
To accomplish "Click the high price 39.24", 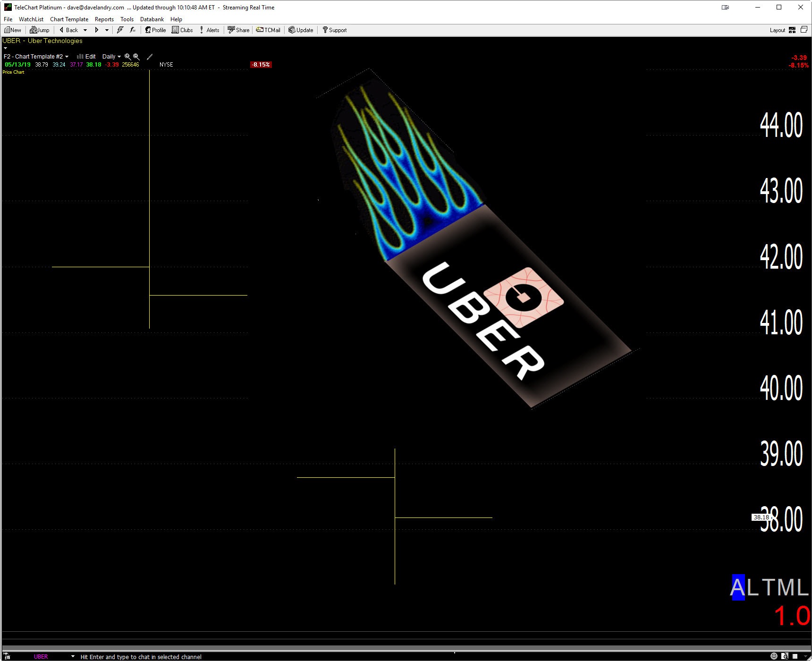I will 59,65.
